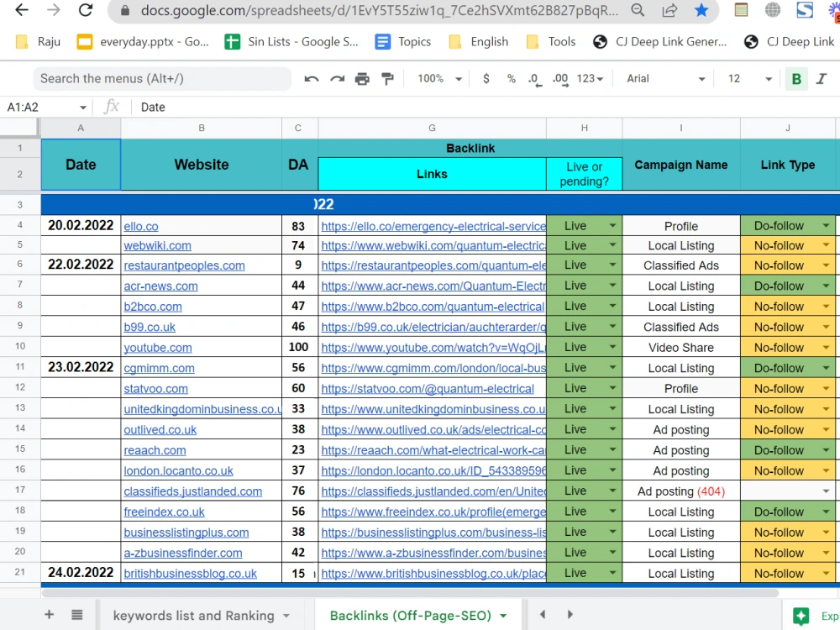840x630 pixels.
Task: Select DA value 100 for youtube.com
Action: [298, 347]
